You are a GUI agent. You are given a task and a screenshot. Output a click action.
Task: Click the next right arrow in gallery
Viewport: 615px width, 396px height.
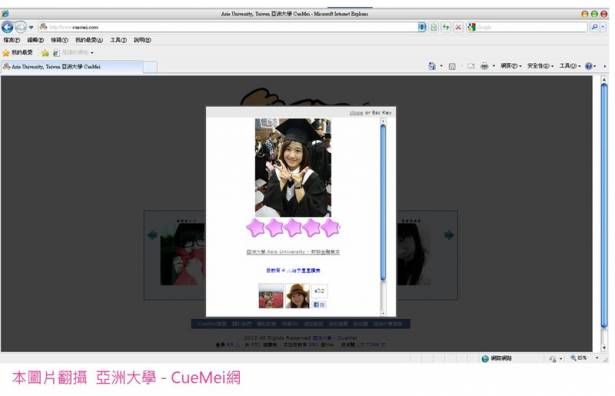pos(449,235)
